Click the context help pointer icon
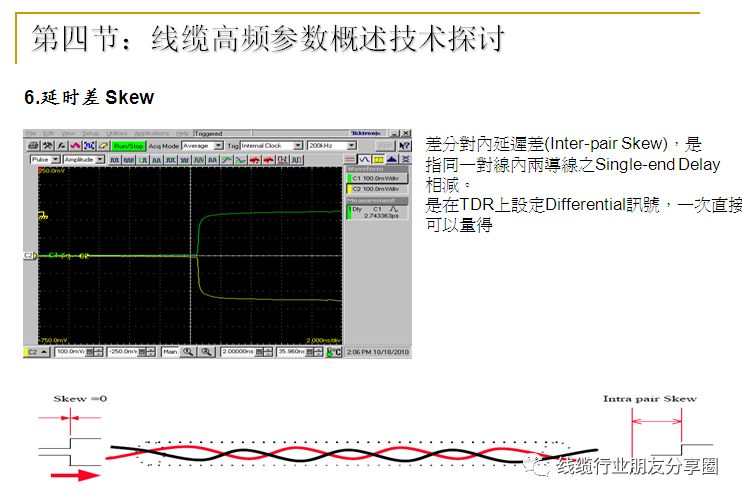The height and width of the screenshot is (498, 742). pos(404,146)
